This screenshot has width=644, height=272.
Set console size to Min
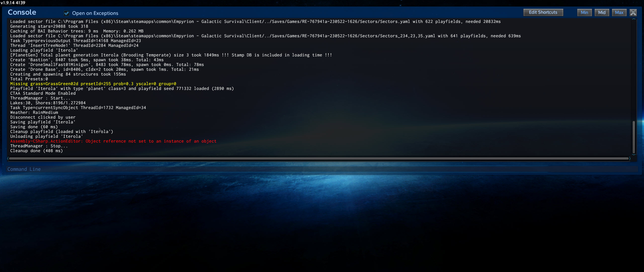(584, 12)
